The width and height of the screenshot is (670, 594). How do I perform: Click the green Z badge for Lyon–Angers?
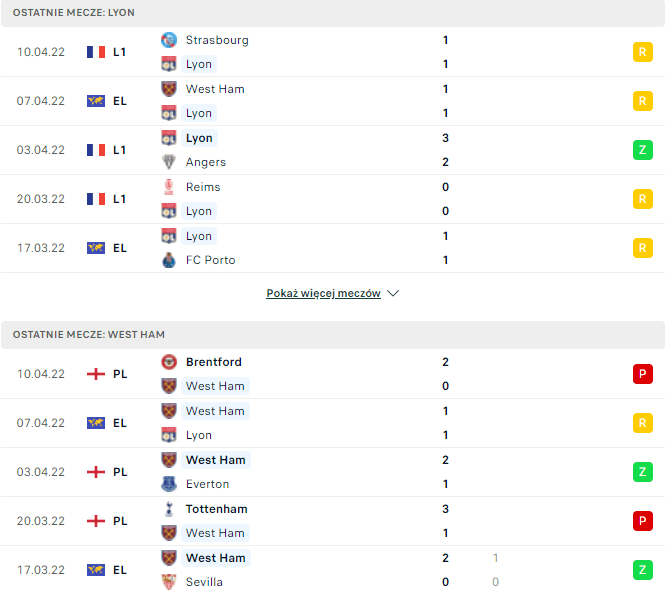click(x=642, y=150)
